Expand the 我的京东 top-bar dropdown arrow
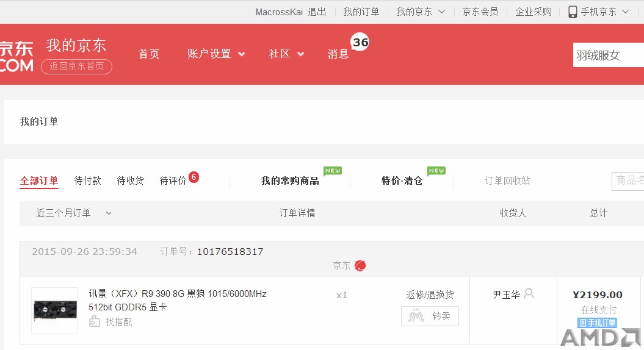Screen dimensions: 644x350 tap(441, 12)
